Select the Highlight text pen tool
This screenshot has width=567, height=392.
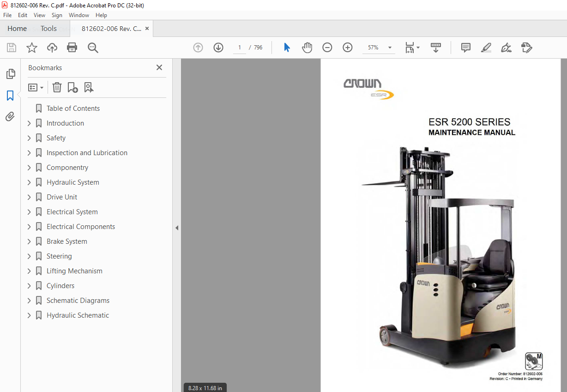tap(486, 48)
